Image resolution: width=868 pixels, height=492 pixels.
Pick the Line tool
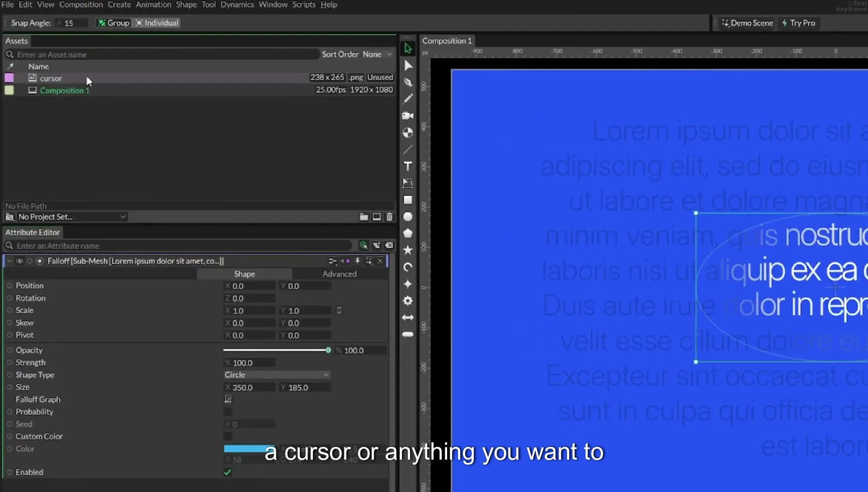click(x=408, y=149)
